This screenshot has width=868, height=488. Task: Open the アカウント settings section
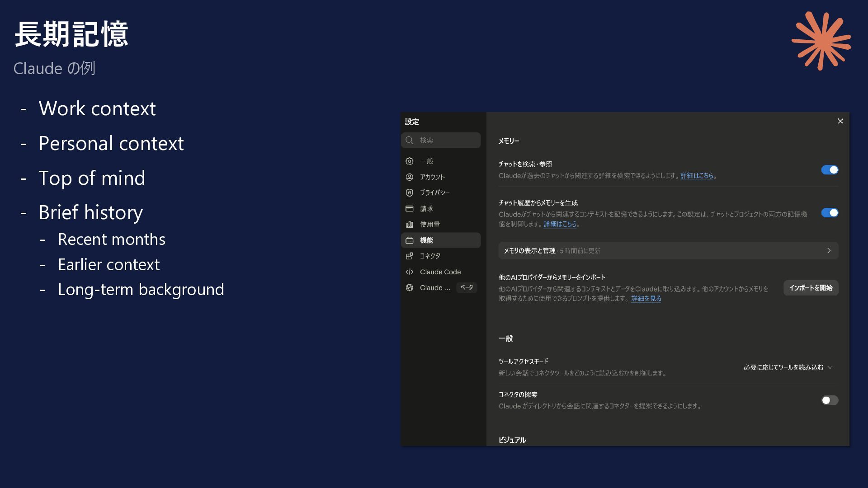tap(441, 177)
